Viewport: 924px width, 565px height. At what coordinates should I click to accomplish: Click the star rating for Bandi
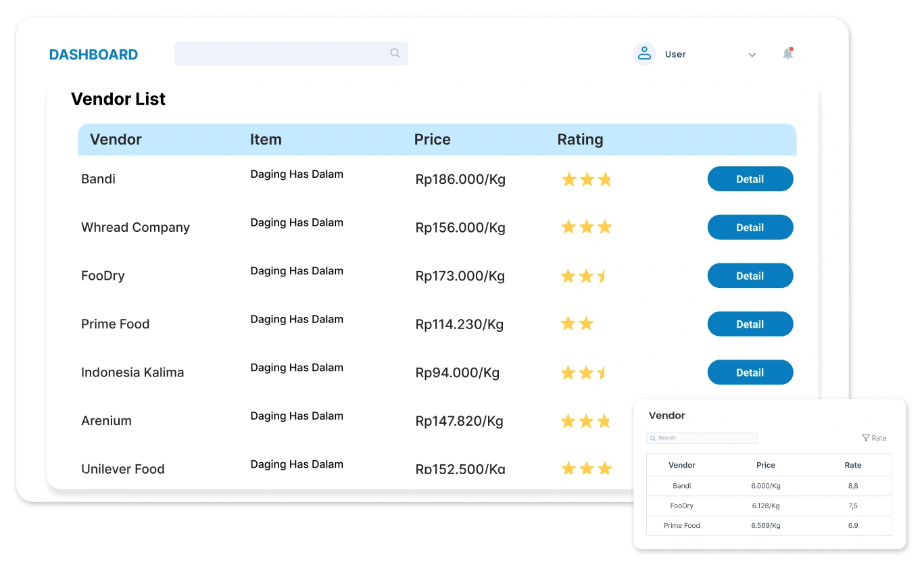pyautogui.click(x=586, y=179)
